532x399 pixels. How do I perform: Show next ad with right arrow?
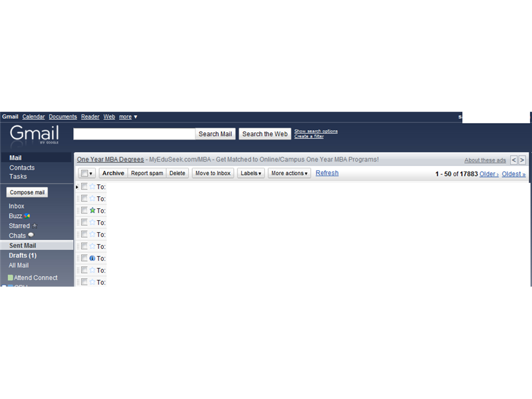[x=522, y=160]
